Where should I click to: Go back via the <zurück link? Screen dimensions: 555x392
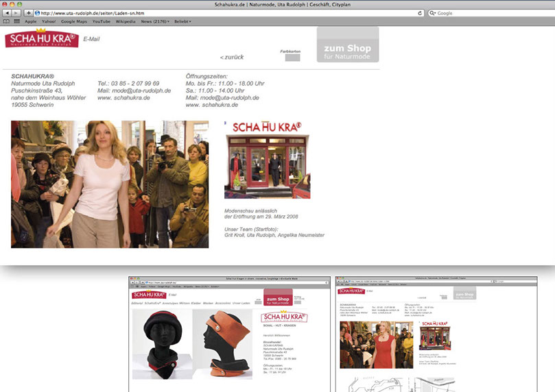point(232,57)
